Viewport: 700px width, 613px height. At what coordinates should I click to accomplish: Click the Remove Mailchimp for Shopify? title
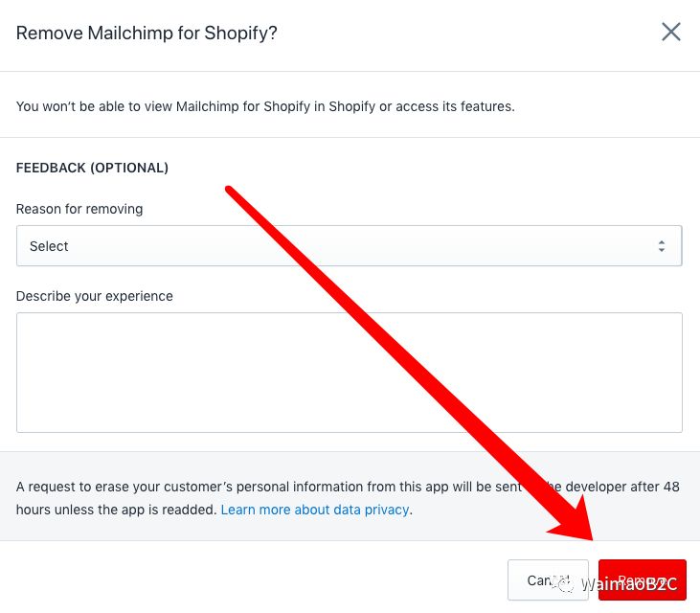click(147, 33)
